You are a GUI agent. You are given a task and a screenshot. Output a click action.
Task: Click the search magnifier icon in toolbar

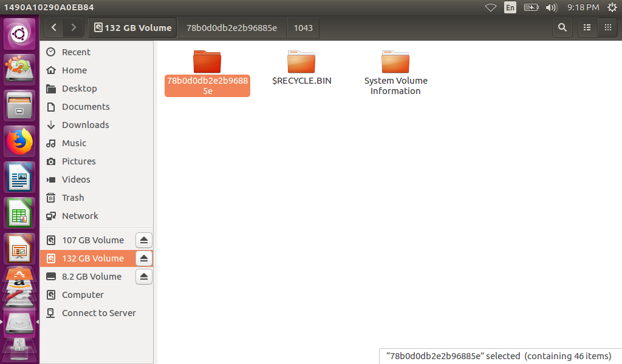(562, 27)
